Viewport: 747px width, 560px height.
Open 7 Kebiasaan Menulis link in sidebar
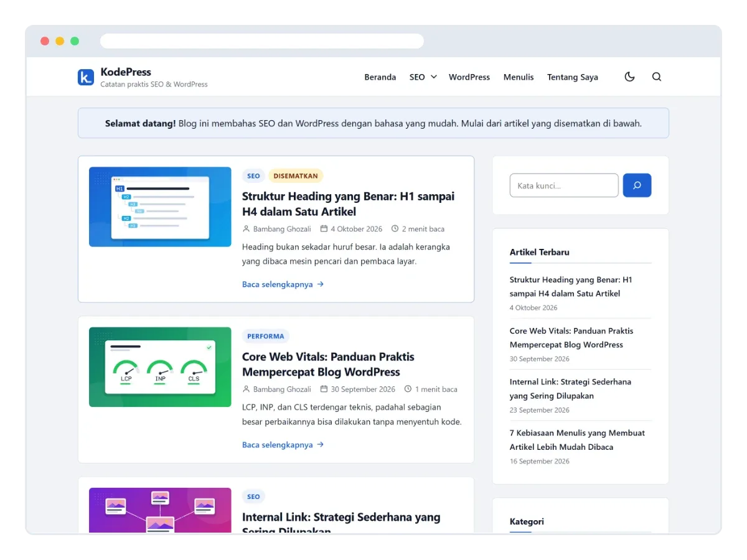[x=577, y=440]
